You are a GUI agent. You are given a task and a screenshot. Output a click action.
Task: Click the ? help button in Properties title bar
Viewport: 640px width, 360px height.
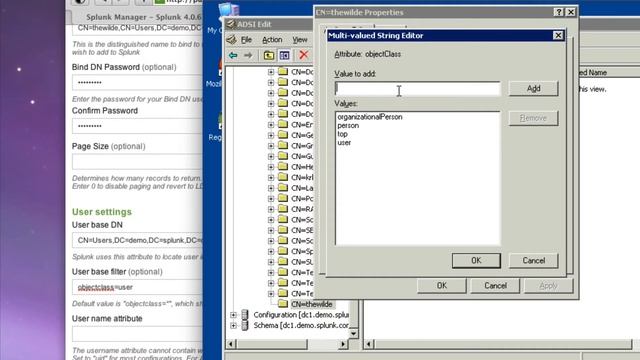click(x=559, y=12)
